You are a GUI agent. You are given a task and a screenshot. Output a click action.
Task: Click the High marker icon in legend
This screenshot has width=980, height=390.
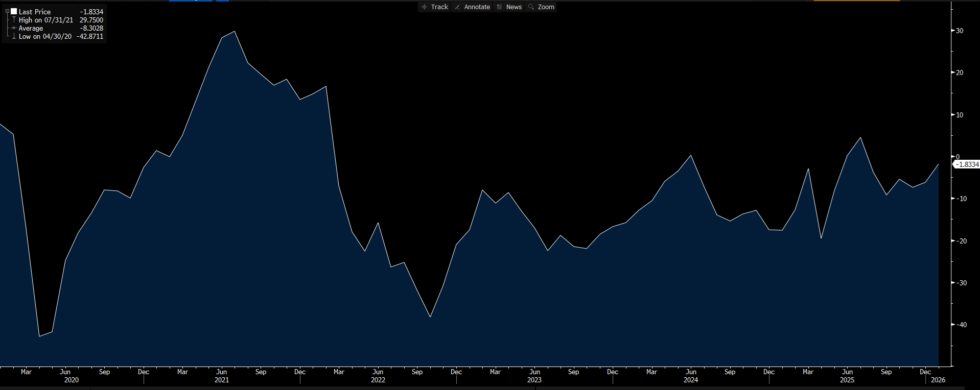click(x=14, y=20)
